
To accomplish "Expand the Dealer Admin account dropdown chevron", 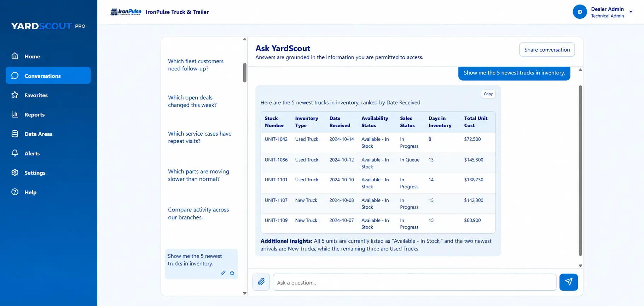I will [631, 12].
